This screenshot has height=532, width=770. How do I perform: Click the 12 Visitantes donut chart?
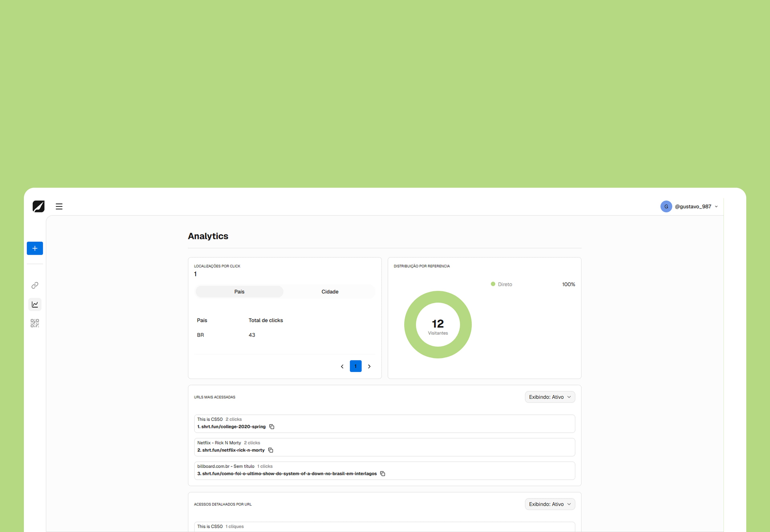point(438,325)
